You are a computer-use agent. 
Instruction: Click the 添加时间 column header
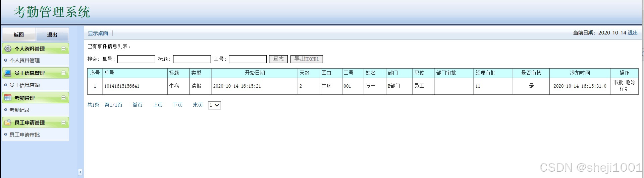580,73
